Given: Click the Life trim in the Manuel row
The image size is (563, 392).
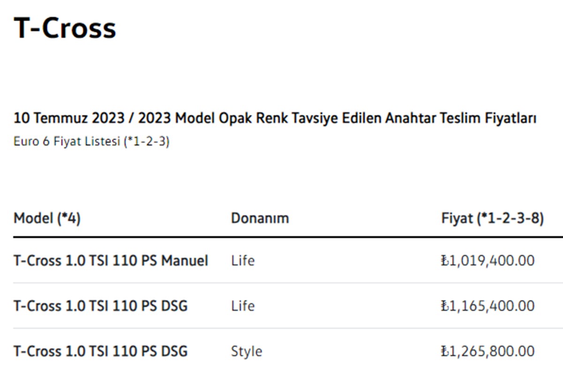Looking at the screenshot, I should [x=243, y=260].
